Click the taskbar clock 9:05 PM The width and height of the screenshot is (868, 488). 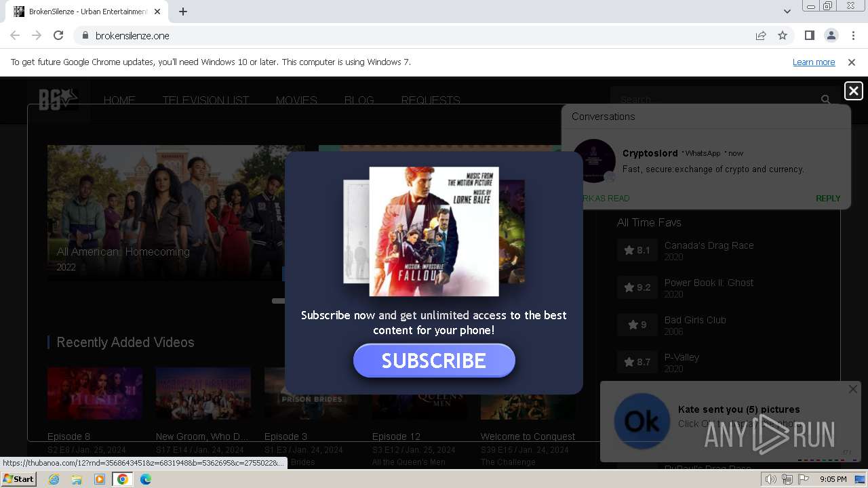(833, 479)
